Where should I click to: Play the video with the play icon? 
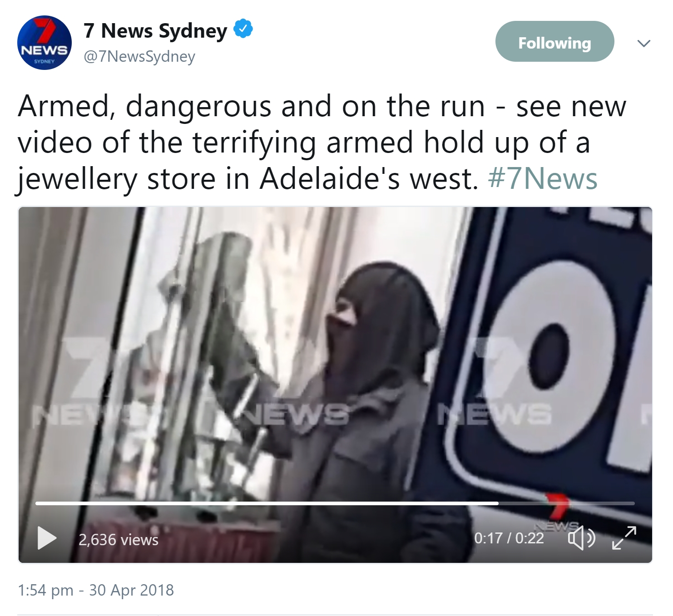tap(47, 538)
